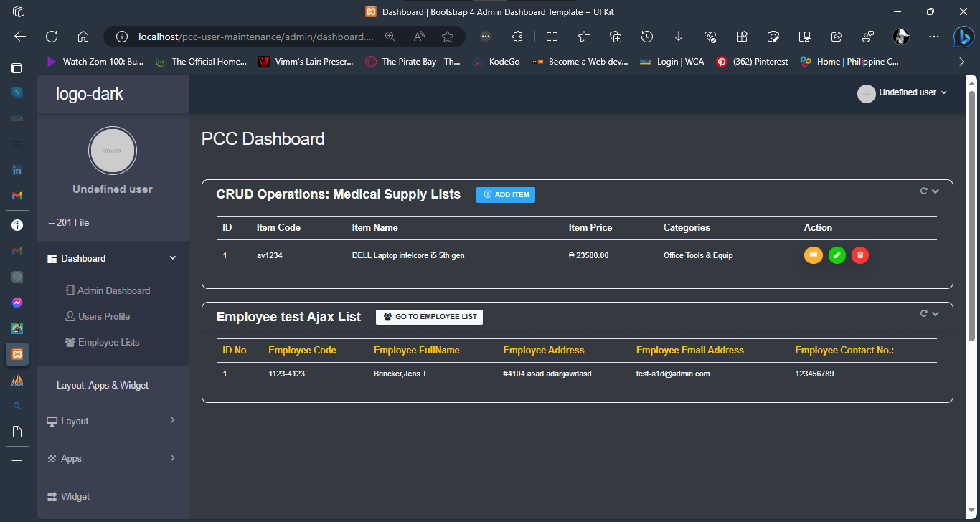Expand the Layout sidebar menu
980x522 pixels.
point(113,421)
